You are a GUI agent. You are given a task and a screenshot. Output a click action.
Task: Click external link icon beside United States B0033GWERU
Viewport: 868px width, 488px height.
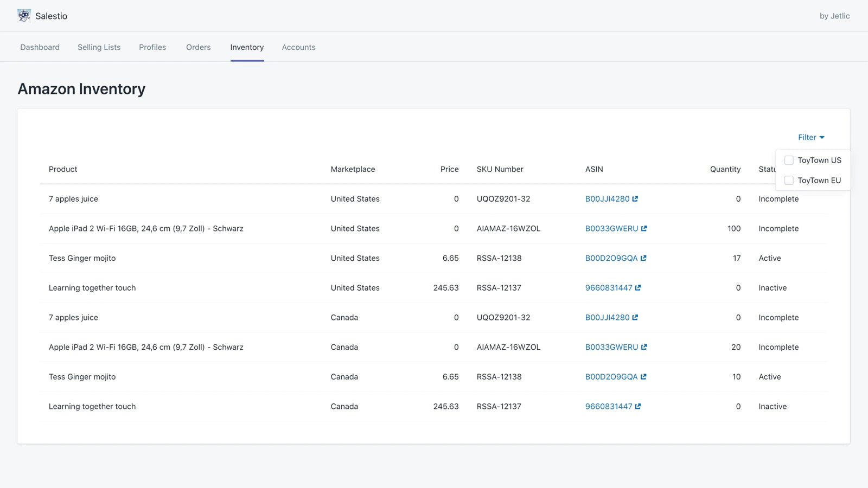tap(644, 229)
